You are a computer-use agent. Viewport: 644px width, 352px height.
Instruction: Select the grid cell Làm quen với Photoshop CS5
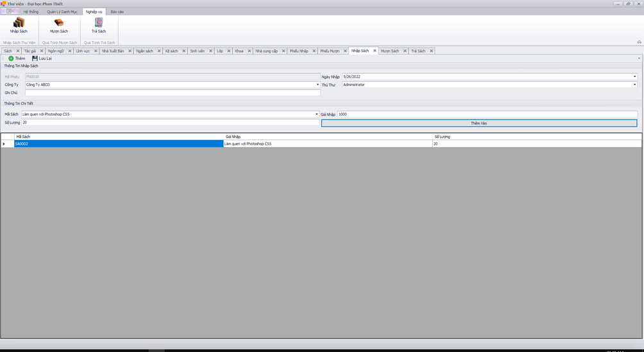328,144
